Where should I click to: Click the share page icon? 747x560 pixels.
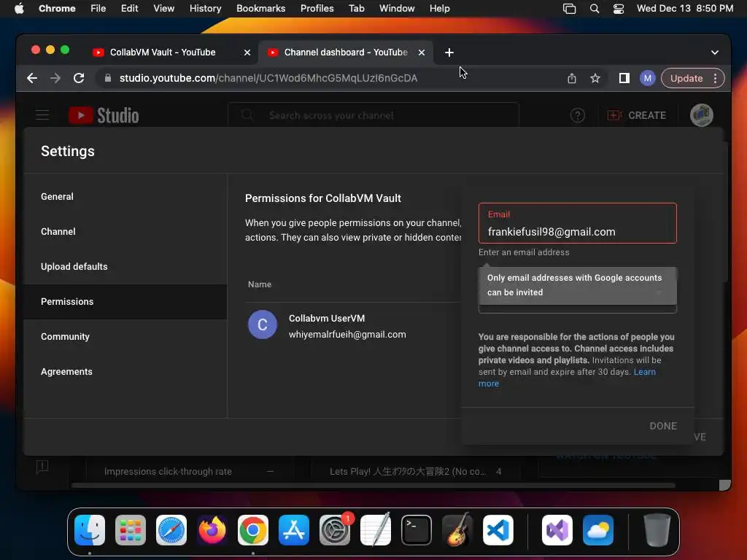point(572,78)
